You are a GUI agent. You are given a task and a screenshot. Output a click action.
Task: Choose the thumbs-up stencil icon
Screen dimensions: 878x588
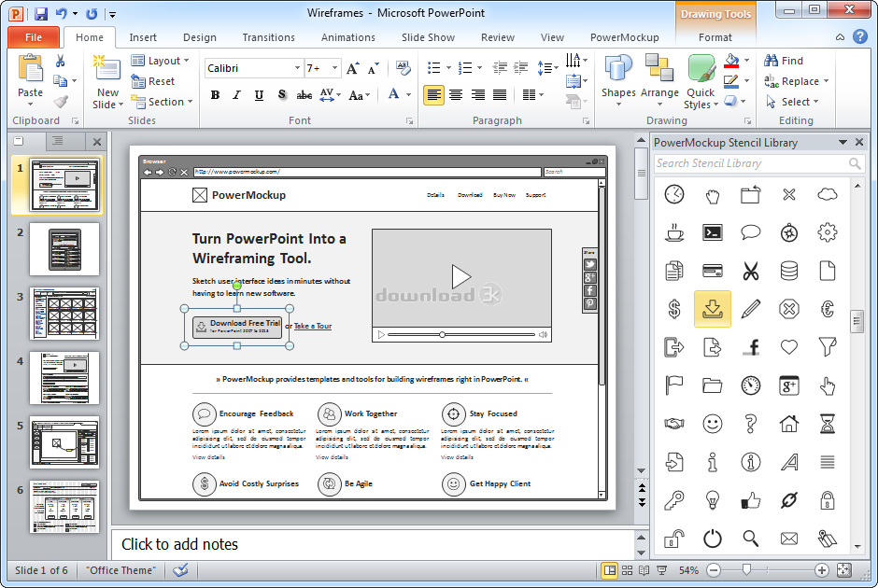(x=750, y=500)
